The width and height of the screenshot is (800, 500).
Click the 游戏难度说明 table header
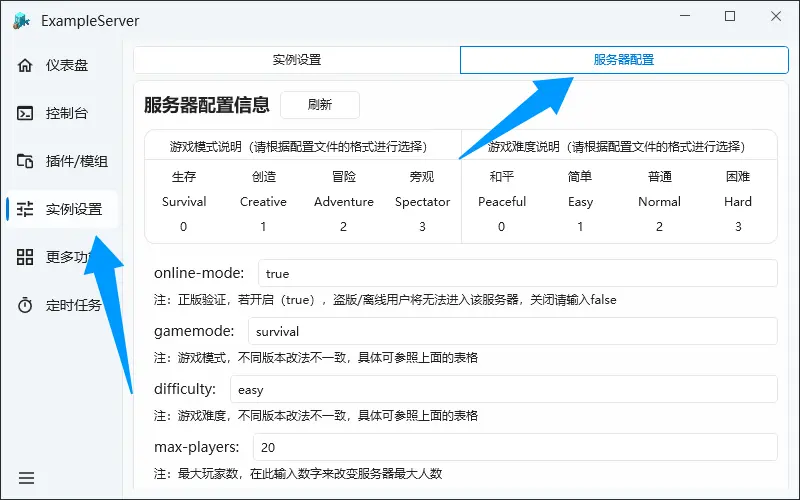[616, 147]
